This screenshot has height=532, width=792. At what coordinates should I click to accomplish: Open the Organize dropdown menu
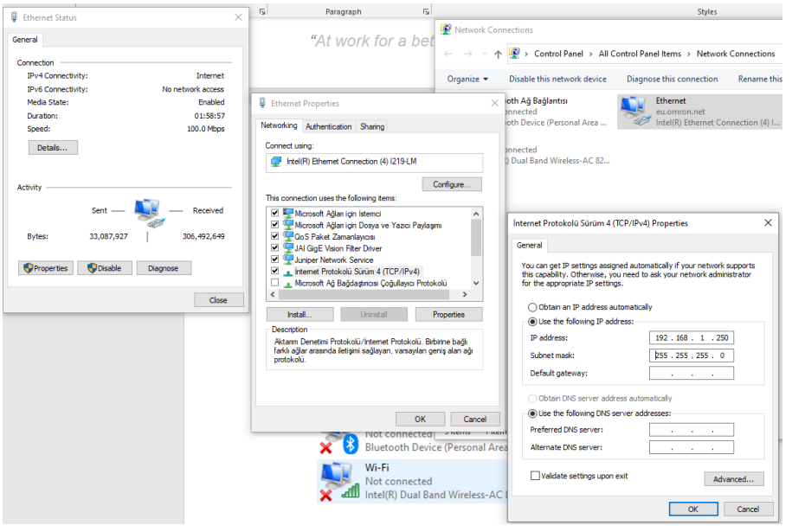(467, 79)
